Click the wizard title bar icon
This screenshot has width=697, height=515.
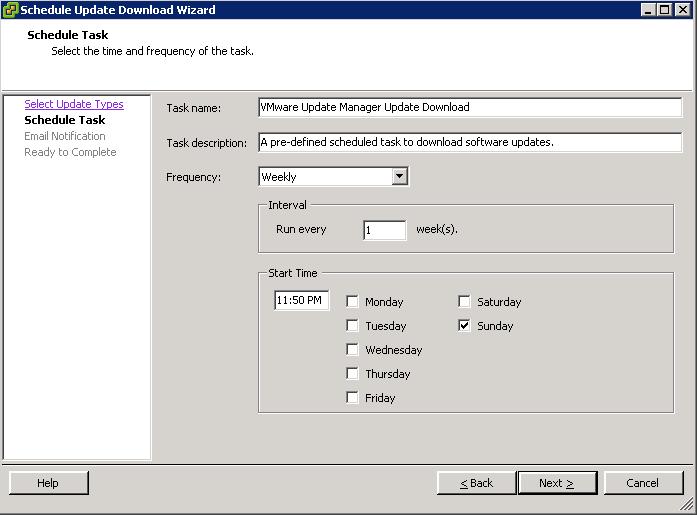tap(10, 10)
